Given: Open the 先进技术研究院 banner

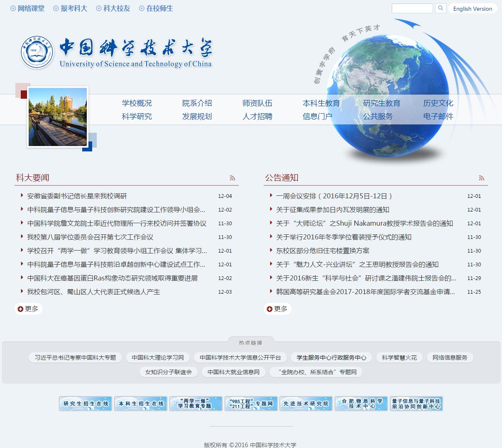Looking at the screenshot, I should click(x=306, y=404).
